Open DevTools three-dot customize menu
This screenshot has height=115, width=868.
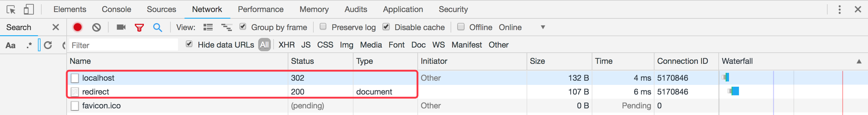(x=839, y=9)
